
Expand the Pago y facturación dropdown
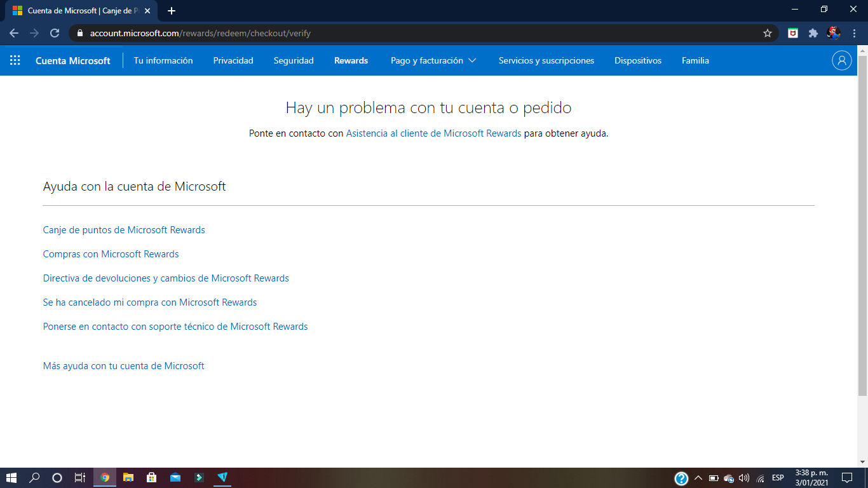[433, 60]
